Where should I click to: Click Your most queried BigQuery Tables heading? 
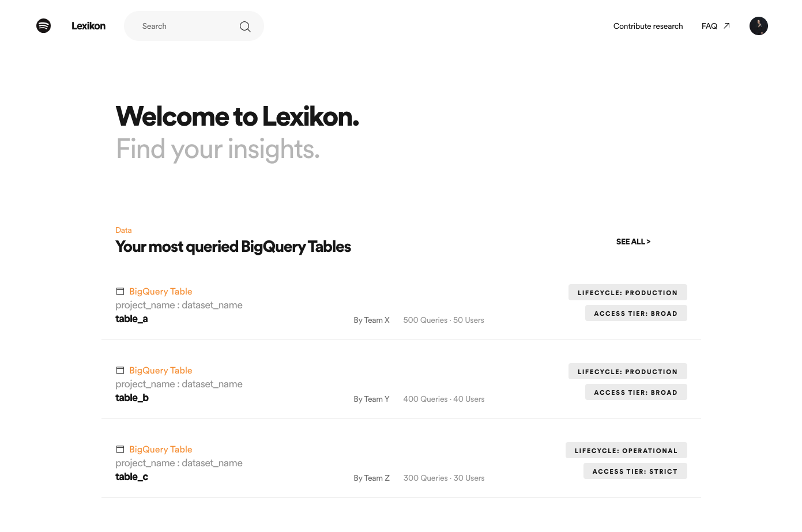pyautogui.click(x=233, y=247)
